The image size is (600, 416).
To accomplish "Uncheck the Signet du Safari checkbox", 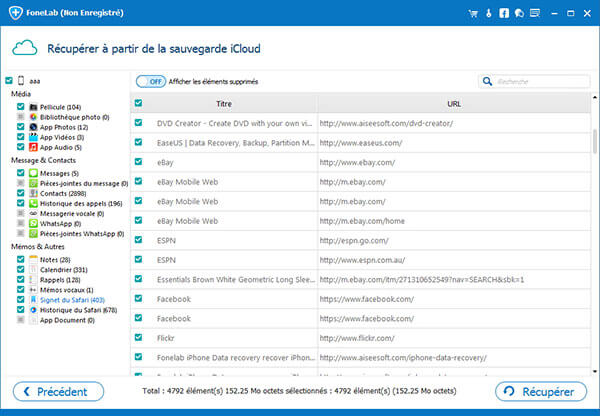I will click(x=21, y=299).
